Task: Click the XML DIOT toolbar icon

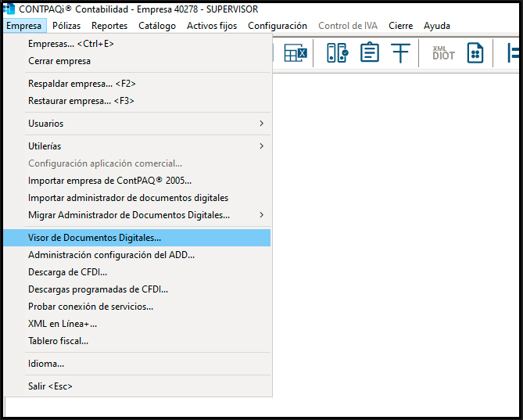Action: [443, 53]
